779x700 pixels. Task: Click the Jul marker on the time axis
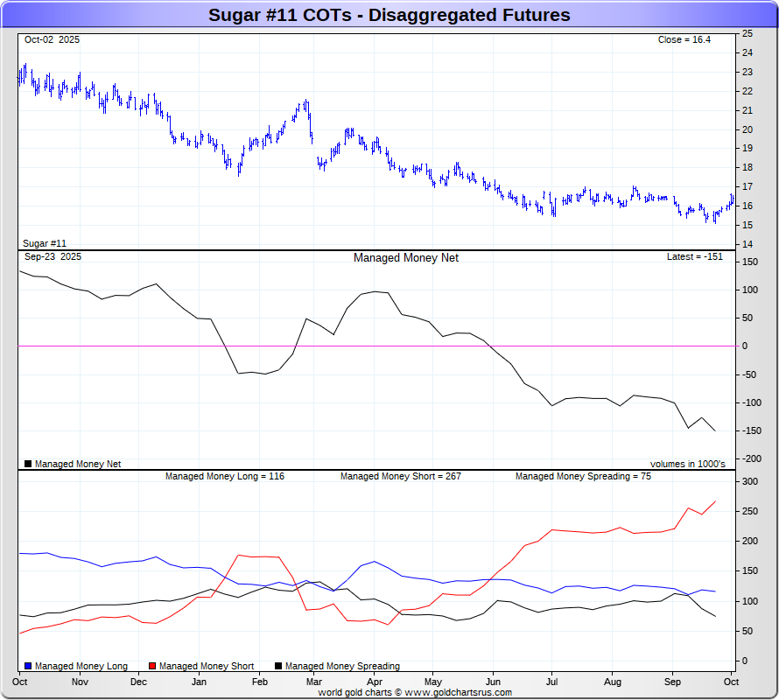552,681
